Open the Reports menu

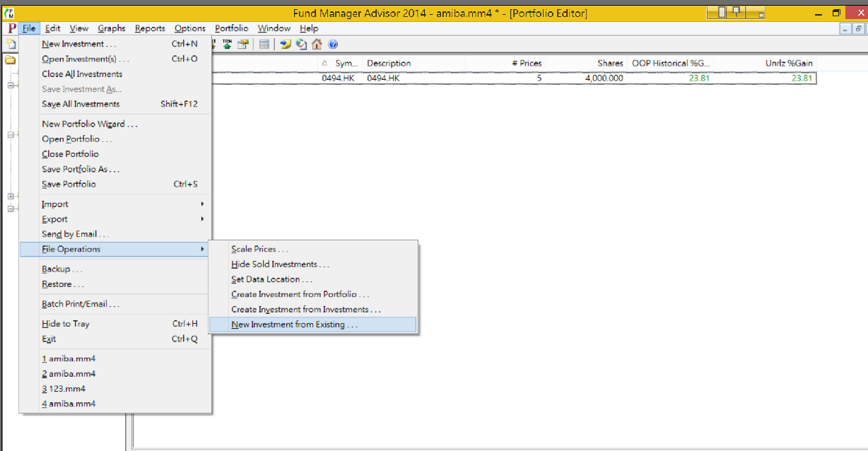(150, 28)
